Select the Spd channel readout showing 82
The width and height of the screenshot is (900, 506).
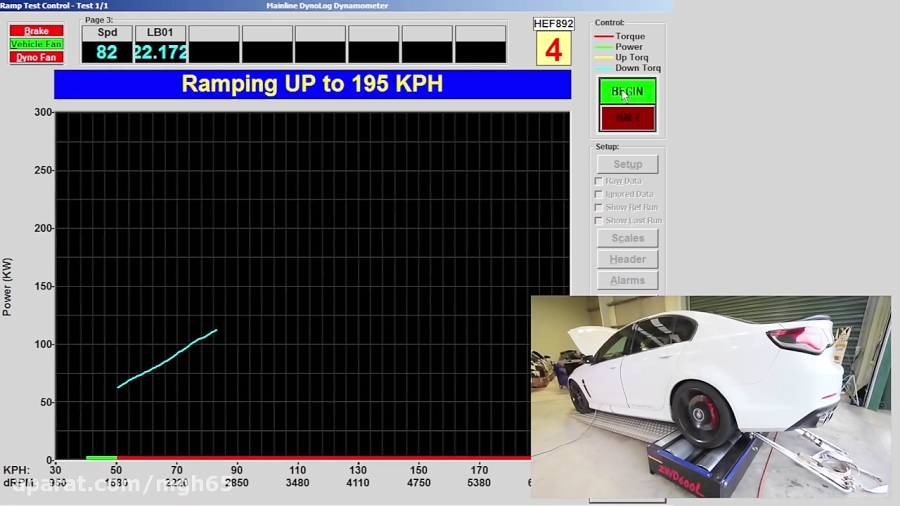(107, 52)
